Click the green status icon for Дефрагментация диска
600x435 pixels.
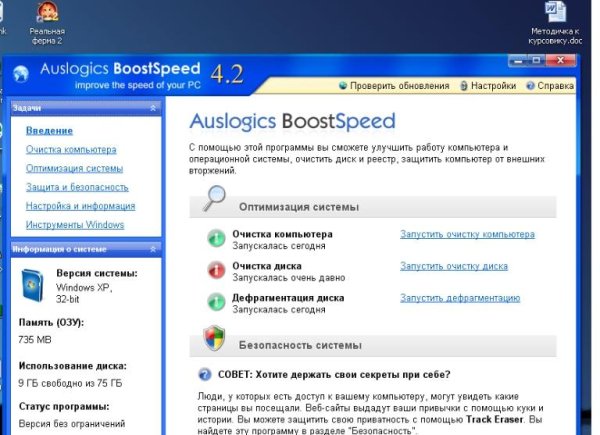click(216, 302)
